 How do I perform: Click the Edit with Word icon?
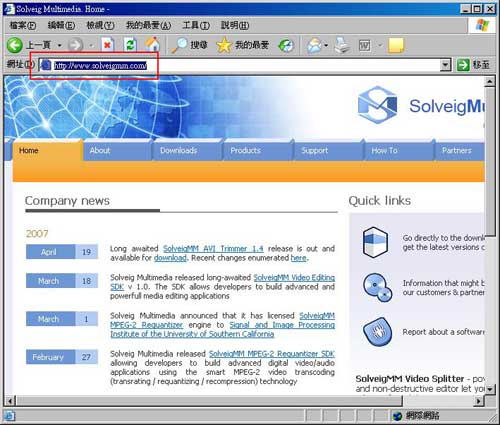click(x=364, y=45)
